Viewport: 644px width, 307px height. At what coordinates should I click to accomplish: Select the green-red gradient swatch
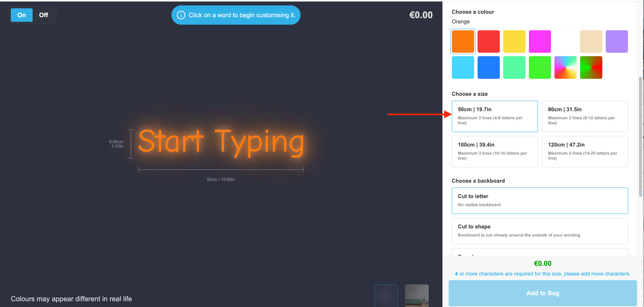(591, 68)
